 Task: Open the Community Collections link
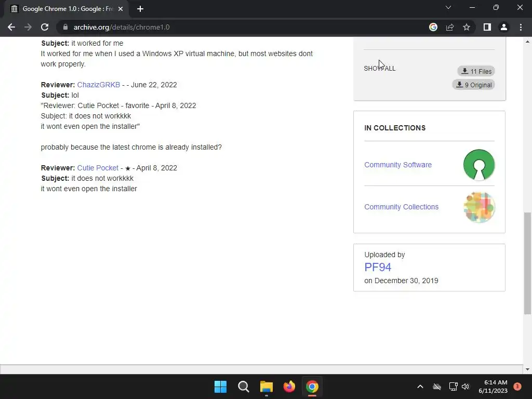(x=402, y=207)
